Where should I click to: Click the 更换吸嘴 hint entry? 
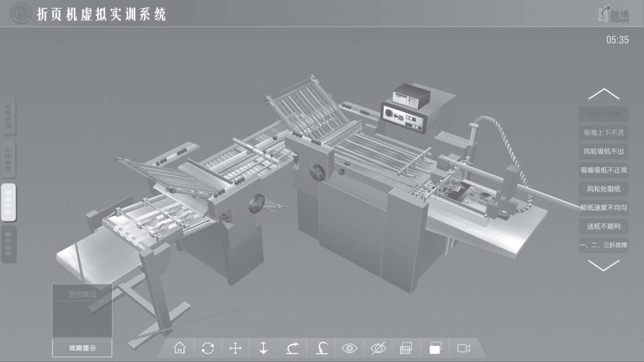click(x=82, y=295)
